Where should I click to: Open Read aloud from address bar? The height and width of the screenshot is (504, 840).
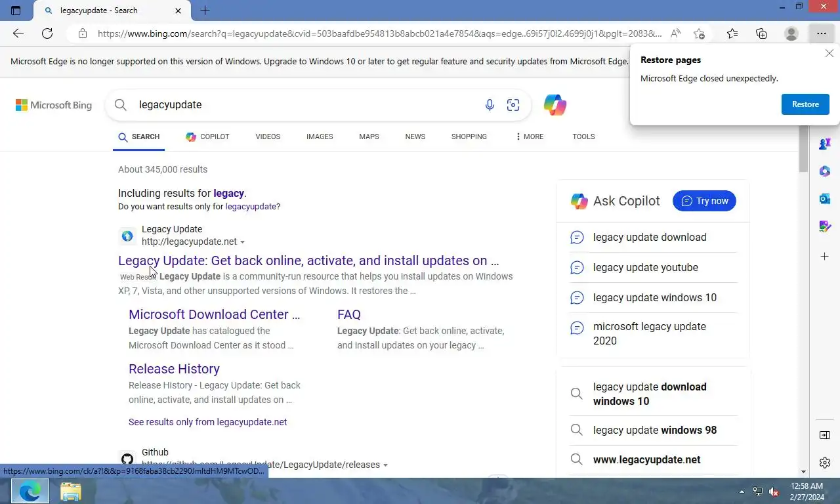pyautogui.click(x=675, y=33)
